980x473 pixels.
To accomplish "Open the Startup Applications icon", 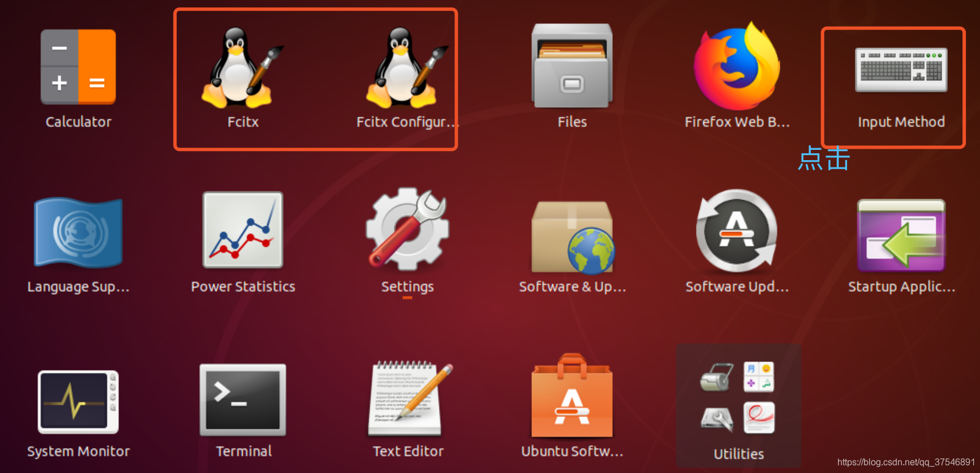I will 901,235.
